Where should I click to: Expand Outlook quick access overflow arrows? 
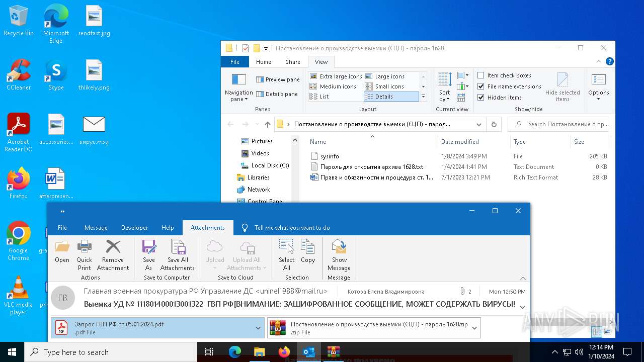click(x=62, y=211)
